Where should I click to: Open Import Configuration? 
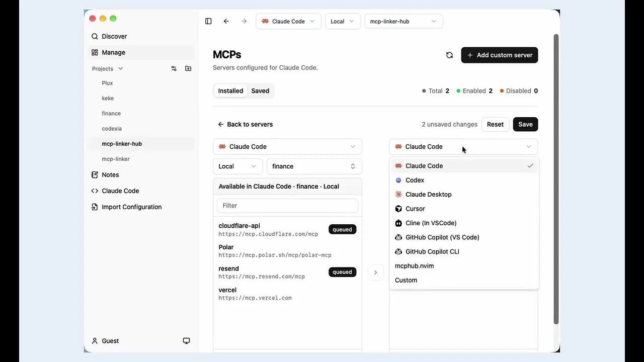[141, 207]
